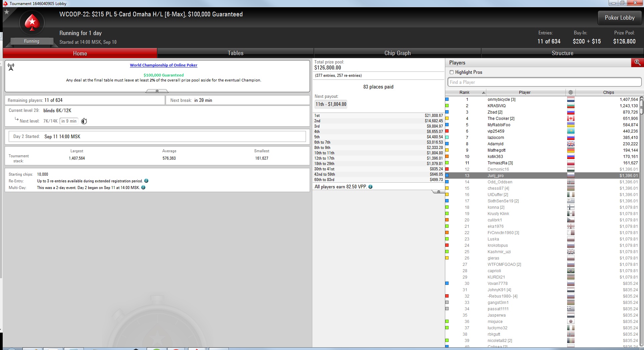644x350 pixels.
Task: Click the country flag next to KRASIVIQ
Action: pos(571,106)
